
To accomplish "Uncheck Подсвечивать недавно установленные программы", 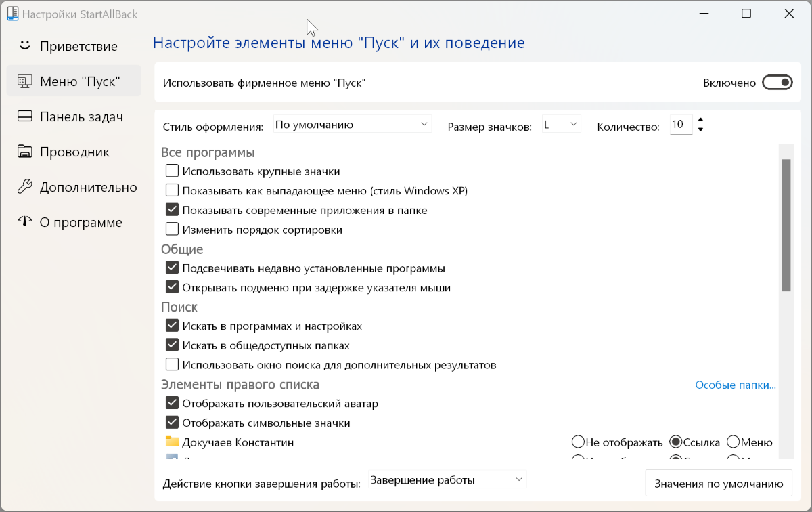I will click(172, 268).
